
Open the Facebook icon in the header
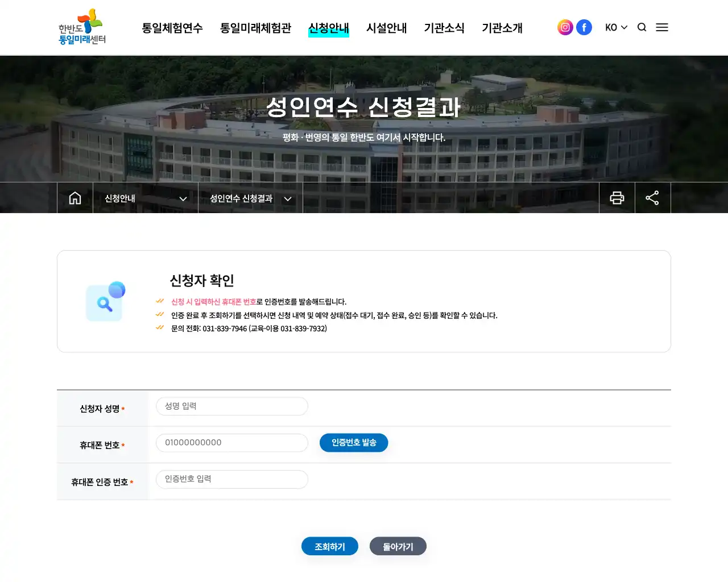click(x=584, y=27)
